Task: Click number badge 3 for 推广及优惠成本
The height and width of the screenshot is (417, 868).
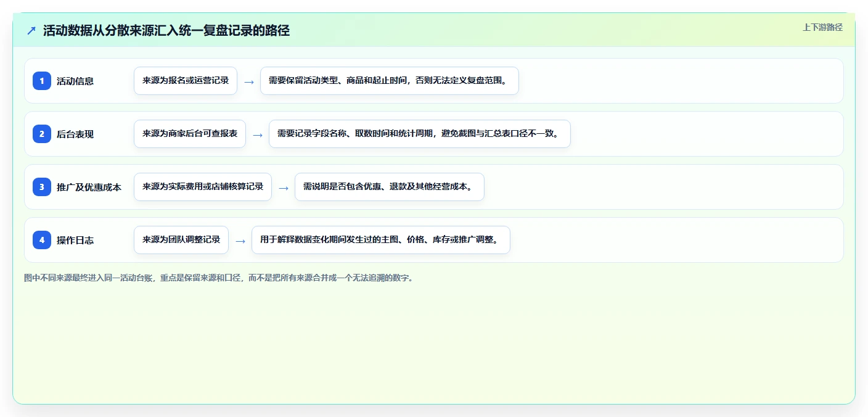Action: (42, 187)
